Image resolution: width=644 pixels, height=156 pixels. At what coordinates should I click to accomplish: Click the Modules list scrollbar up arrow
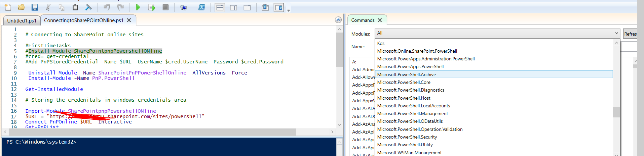pyautogui.click(x=616, y=43)
